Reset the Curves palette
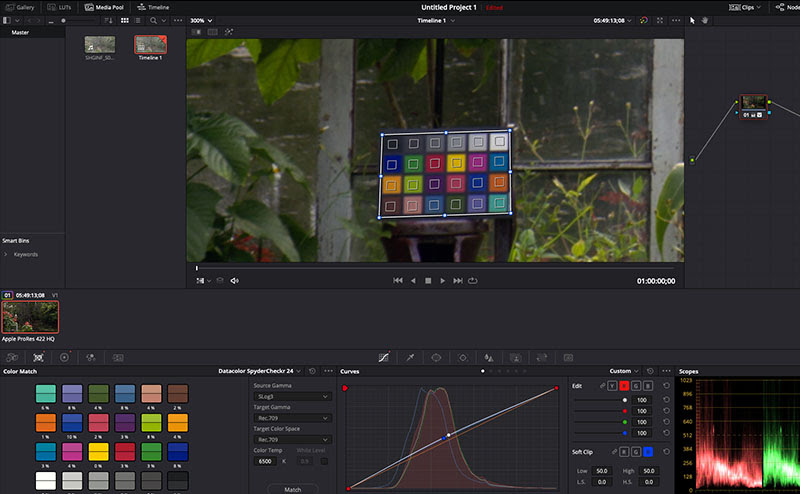 click(x=650, y=371)
